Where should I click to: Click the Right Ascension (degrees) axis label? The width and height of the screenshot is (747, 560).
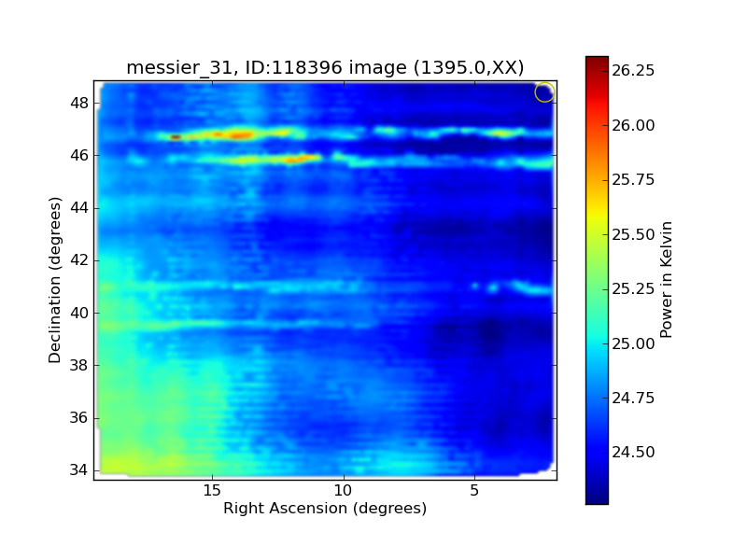(x=325, y=508)
